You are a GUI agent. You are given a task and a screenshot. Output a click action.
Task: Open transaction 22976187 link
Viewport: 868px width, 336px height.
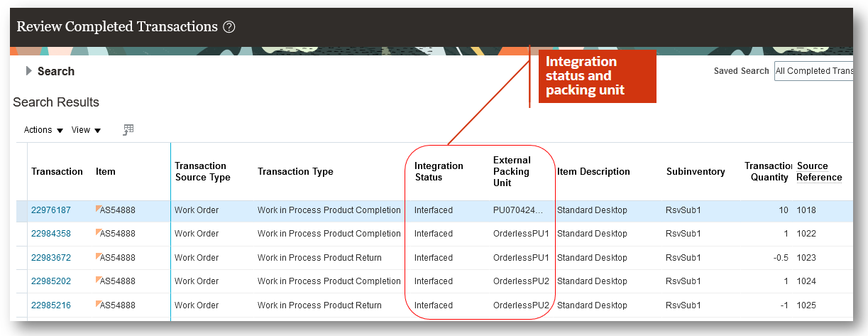pos(51,210)
